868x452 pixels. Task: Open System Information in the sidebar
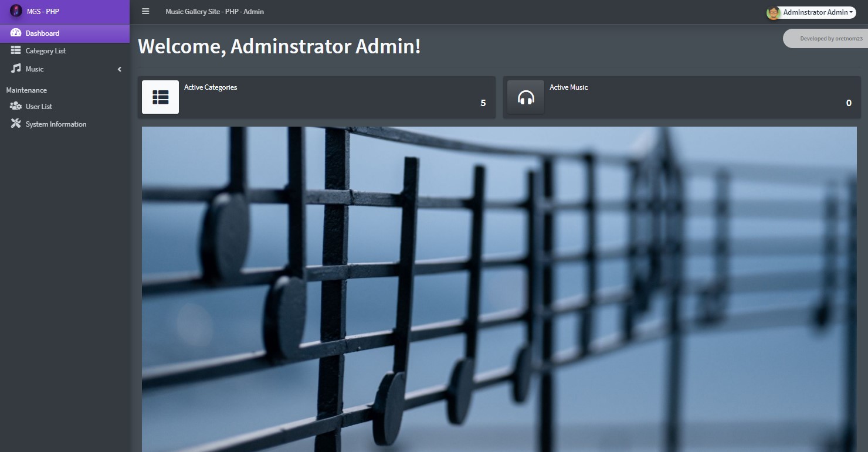pos(65,124)
